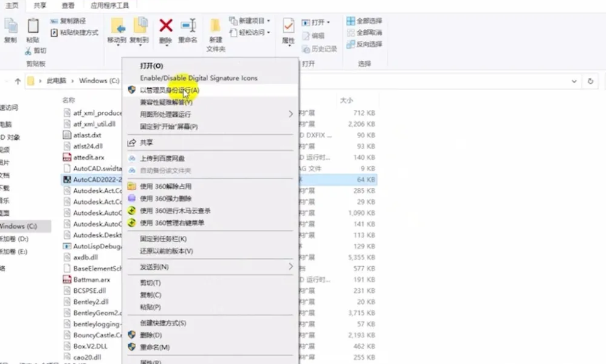Open History in the ribbon
Image resolution: width=606 pixels, height=364 pixels.
(x=319, y=49)
